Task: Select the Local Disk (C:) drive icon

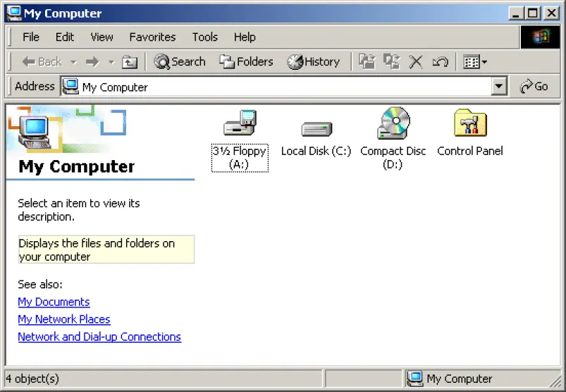Action: [316, 128]
